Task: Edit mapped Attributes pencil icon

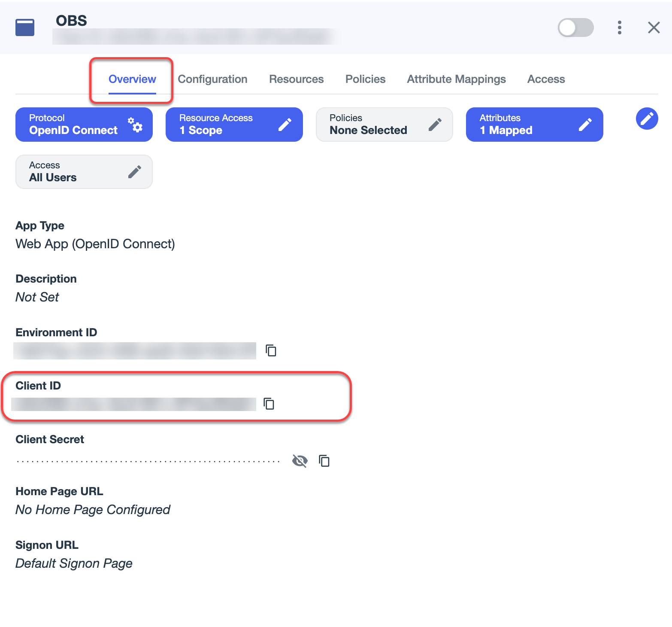Action: coord(585,125)
